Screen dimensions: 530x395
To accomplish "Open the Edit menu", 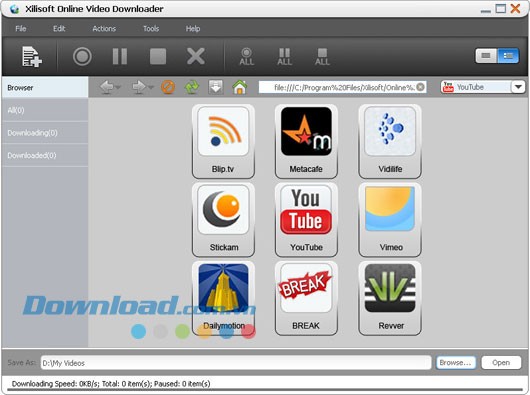I will point(59,29).
